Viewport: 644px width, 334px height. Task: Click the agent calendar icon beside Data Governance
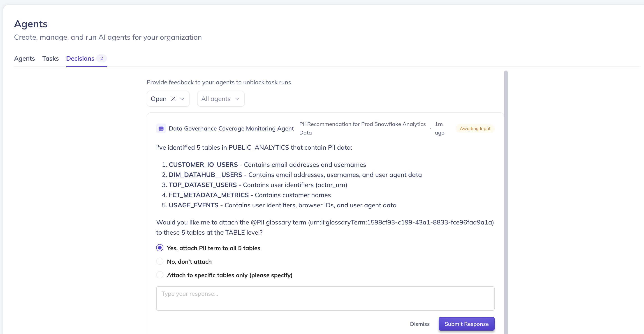[x=161, y=128]
